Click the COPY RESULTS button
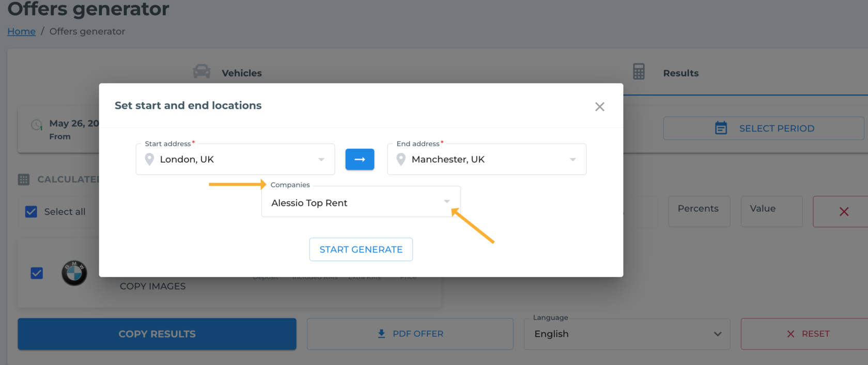The width and height of the screenshot is (868, 365). click(x=157, y=334)
